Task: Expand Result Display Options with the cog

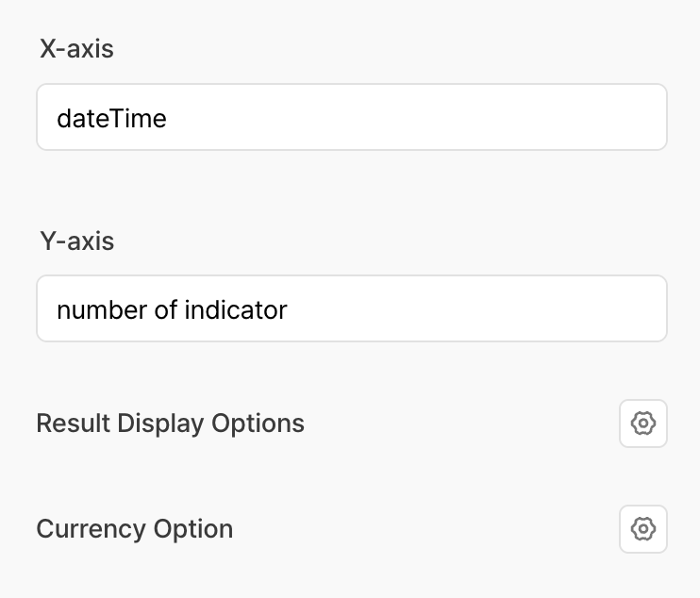Action: point(642,424)
